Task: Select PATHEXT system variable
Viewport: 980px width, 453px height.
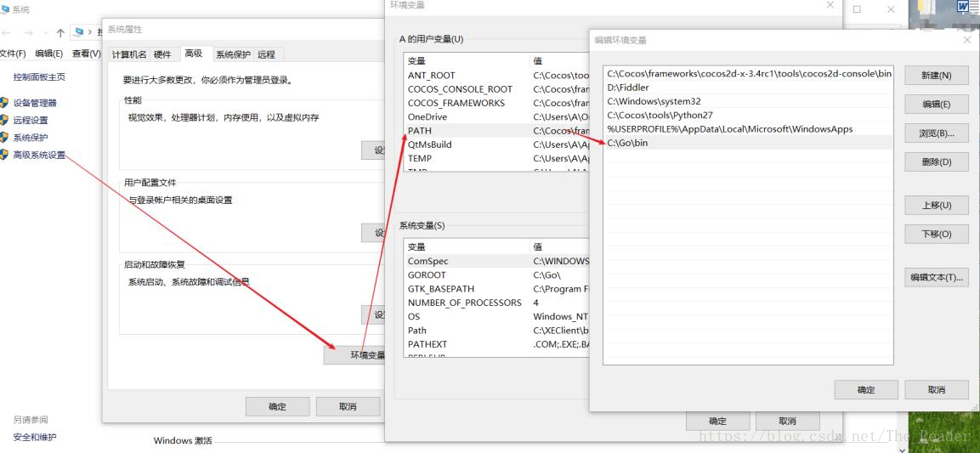Action: 497,344
